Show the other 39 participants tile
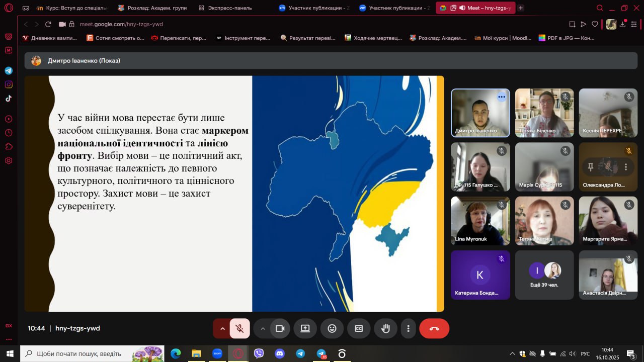The image size is (644, 362). (544, 275)
